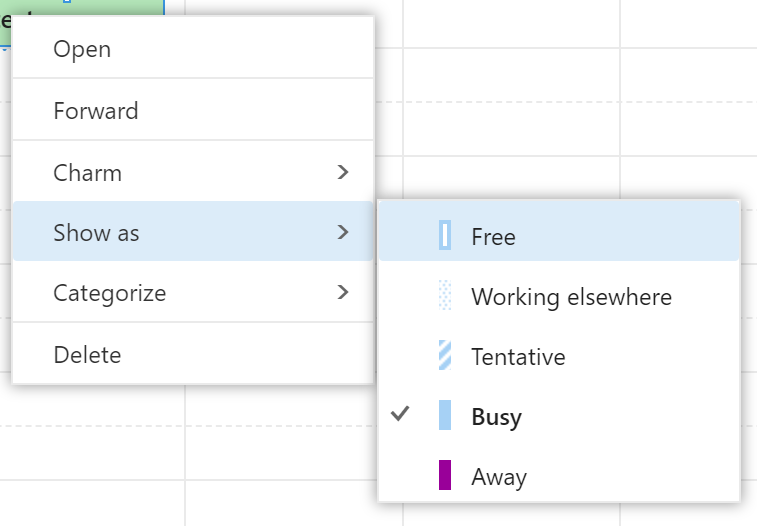
Task: Click the purple Away color swatch
Action: 445,475
